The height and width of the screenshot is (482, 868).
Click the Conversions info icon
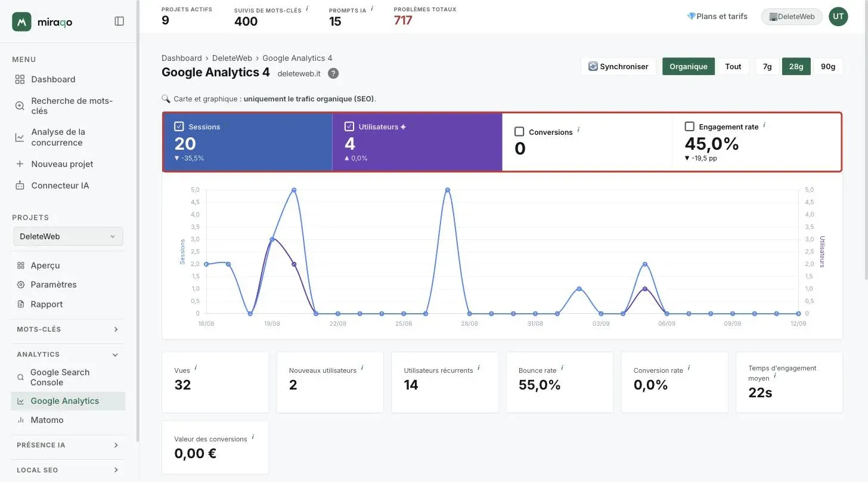coord(578,129)
